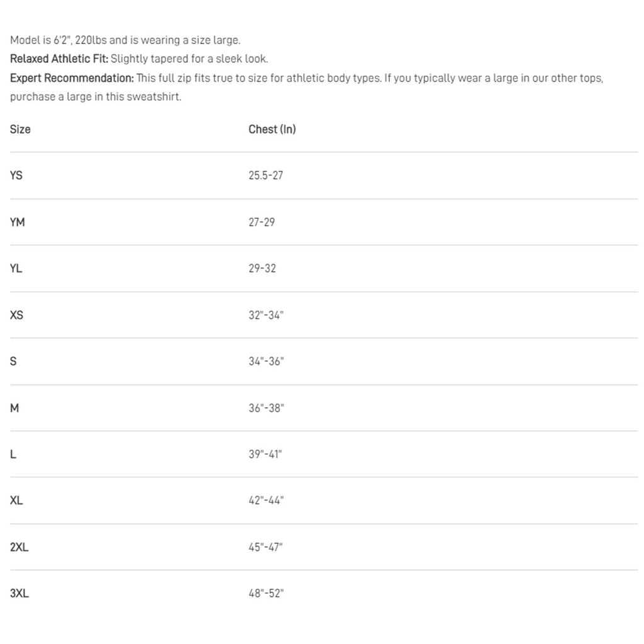The width and height of the screenshot is (644, 644).
Task: Click the 29-32 chest value
Action: (262, 269)
